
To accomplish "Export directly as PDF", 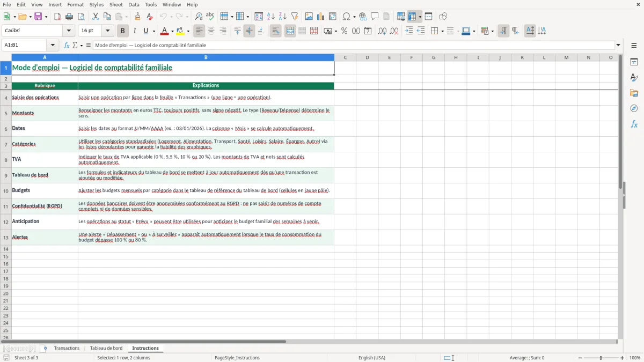I will [57, 17].
